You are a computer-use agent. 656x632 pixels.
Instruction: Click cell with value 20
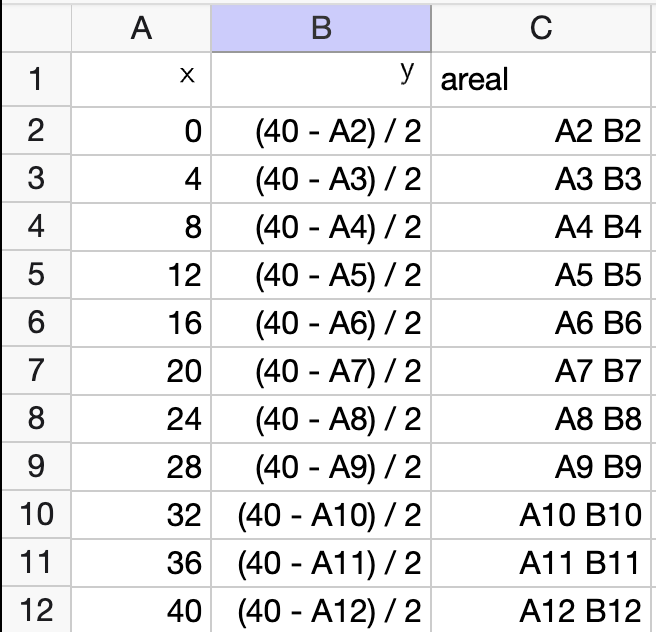click(141, 370)
